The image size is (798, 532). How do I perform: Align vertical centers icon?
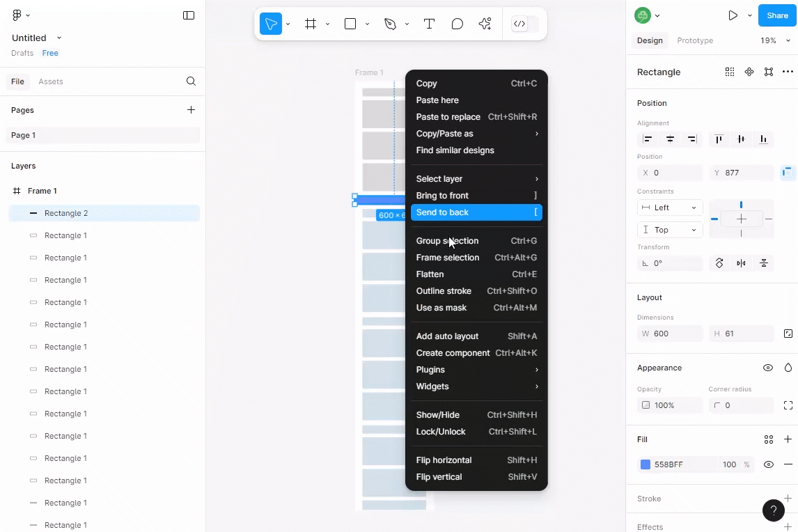click(x=741, y=139)
